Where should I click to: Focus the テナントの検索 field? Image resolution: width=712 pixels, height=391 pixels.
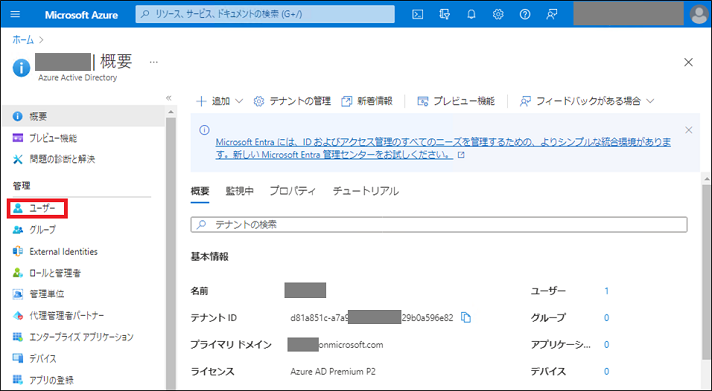click(439, 225)
